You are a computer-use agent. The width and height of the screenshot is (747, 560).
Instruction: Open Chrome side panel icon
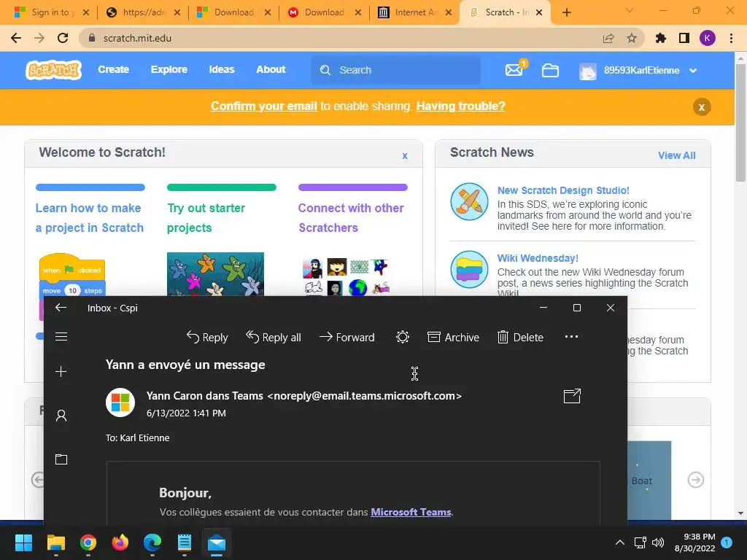point(684,38)
